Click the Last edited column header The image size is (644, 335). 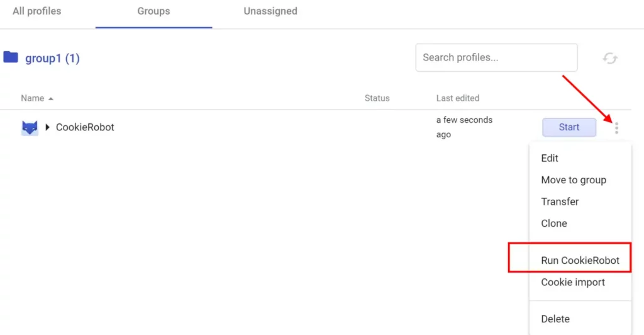[458, 98]
